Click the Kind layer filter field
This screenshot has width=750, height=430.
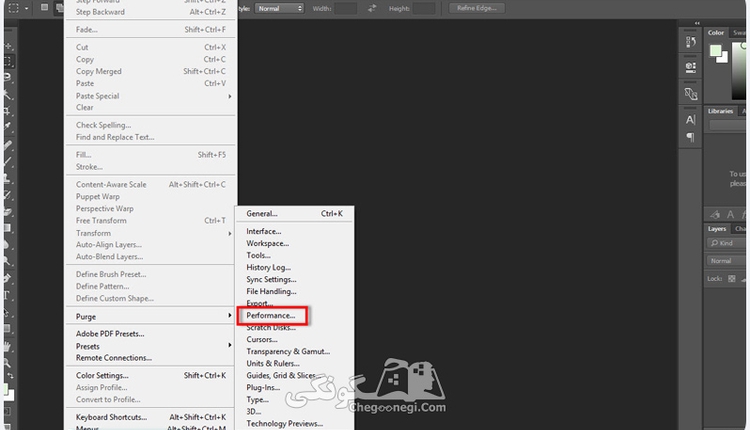click(727, 243)
